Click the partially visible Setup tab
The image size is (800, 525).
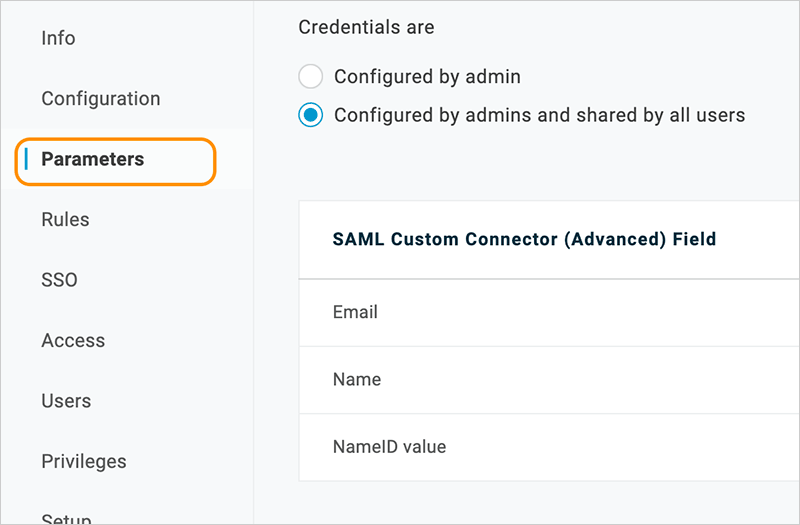(66, 519)
